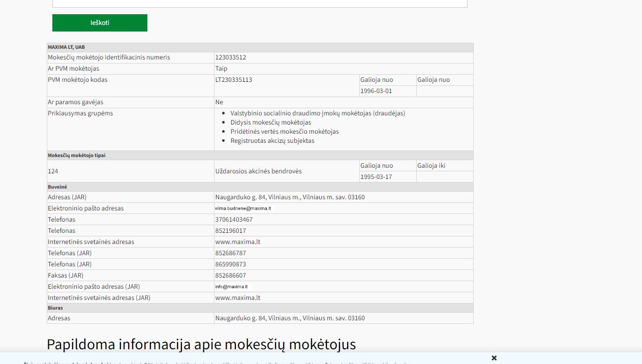Image resolution: width=642 pixels, height=364 pixels.
Task: Click the Papildoma informacija apie mokesčių mokėtojus heading
Action: (201, 344)
